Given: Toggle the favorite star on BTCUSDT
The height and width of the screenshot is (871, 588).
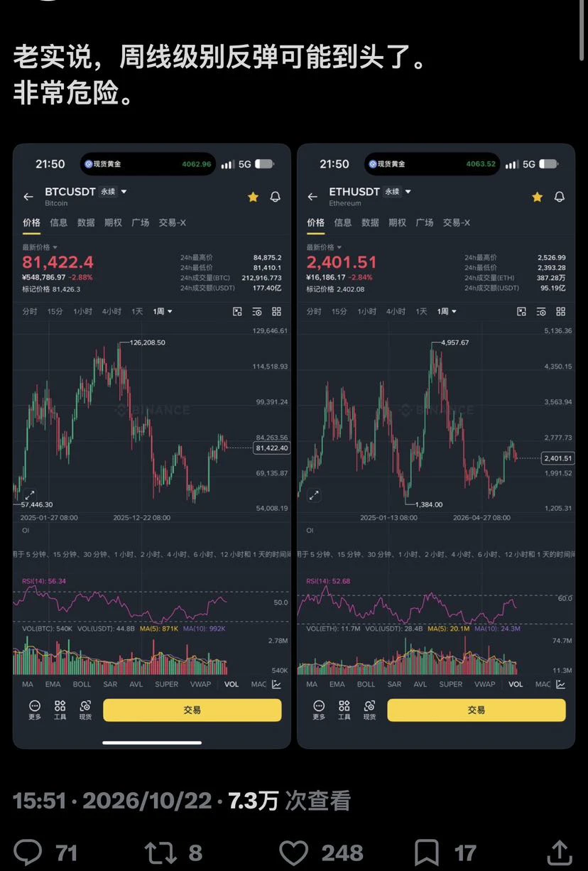Looking at the screenshot, I should [x=253, y=197].
